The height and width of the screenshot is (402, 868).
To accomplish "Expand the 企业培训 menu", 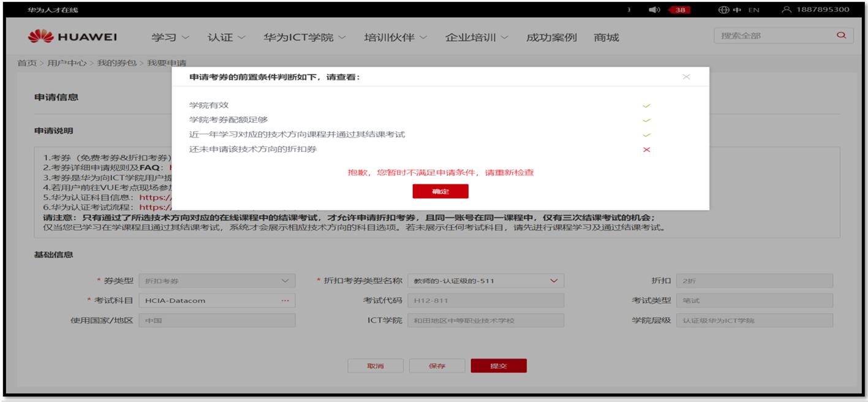I will coord(477,37).
